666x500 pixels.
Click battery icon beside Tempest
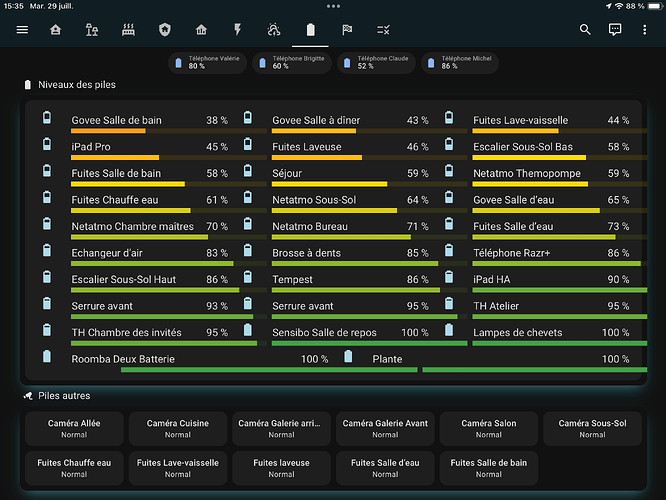pos(248,277)
